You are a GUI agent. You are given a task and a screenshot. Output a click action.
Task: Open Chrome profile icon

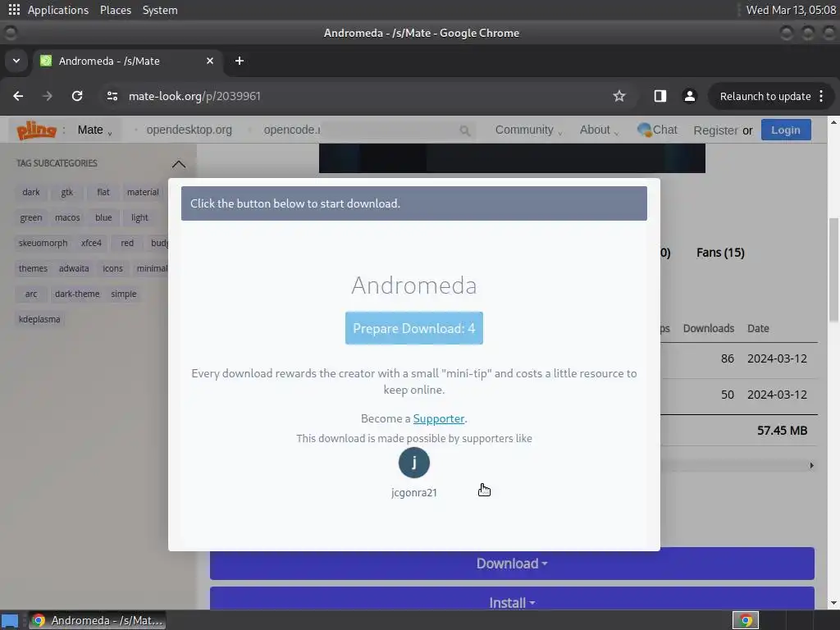coord(689,96)
